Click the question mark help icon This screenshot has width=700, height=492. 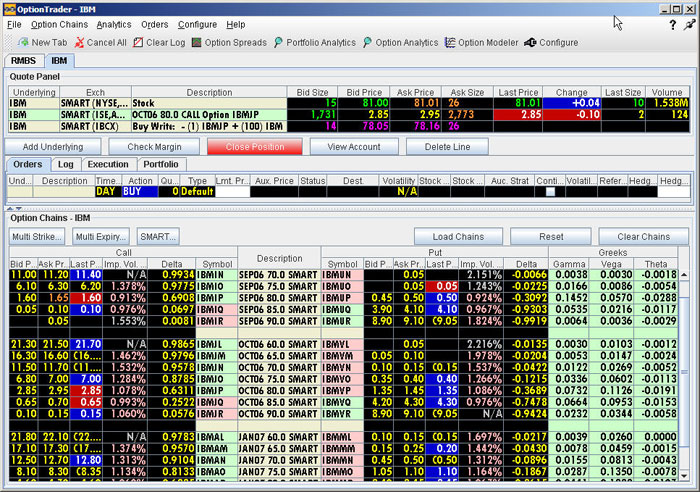pos(672,25)
